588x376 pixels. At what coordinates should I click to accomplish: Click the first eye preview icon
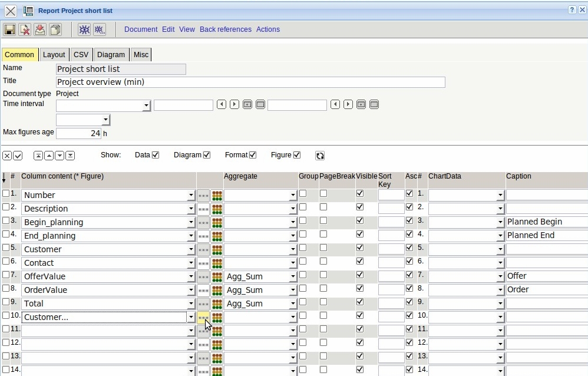click(84, 29)
